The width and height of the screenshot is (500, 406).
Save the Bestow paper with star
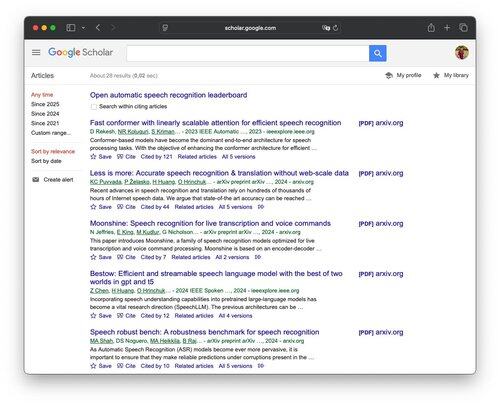click(x=101, y=316)
